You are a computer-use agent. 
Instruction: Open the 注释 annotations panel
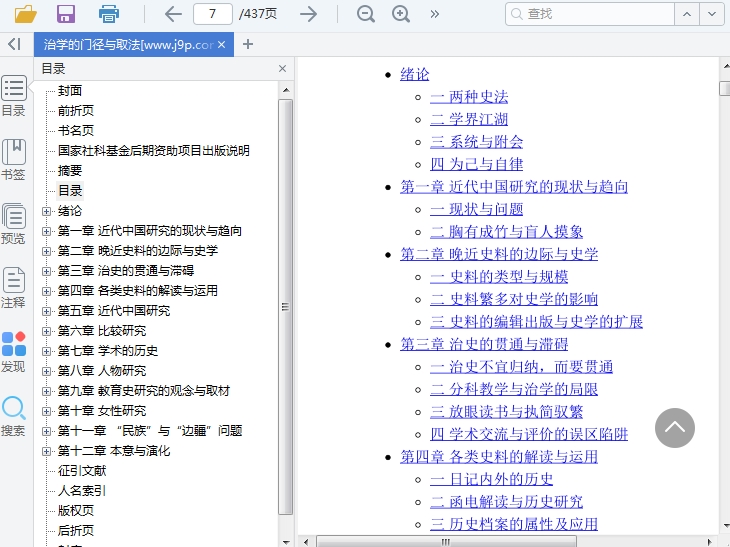(x=14, y=288)
